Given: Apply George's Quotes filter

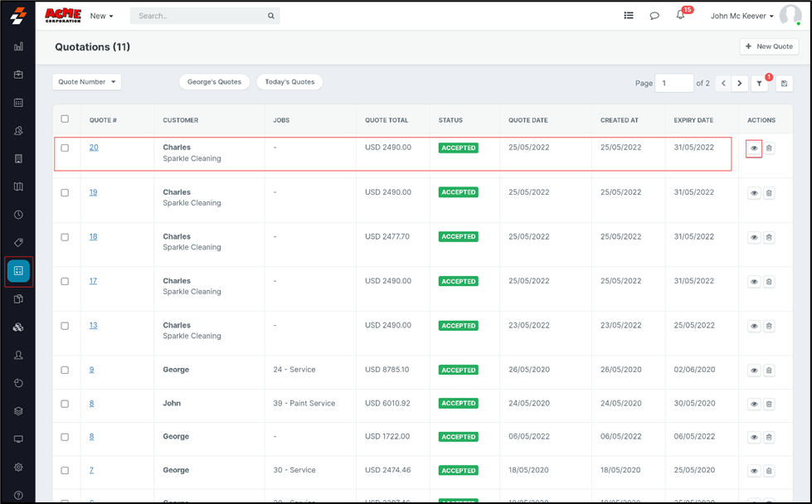Looking at the screenshot, I should 214,82.
